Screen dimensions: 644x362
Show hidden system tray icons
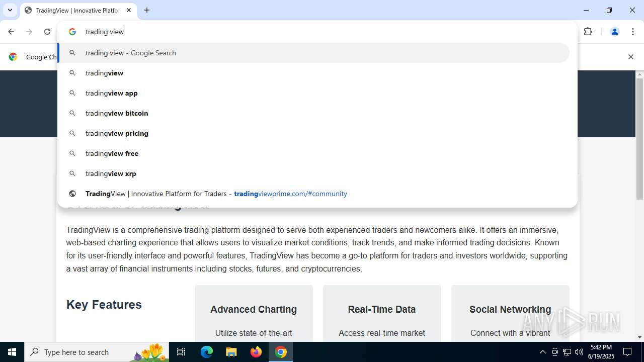(x=542, y=352)
